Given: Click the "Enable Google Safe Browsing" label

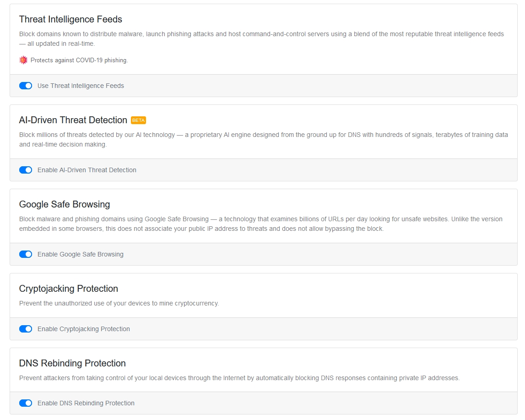Looking at the screenshot, I should [x=81, y=254].
